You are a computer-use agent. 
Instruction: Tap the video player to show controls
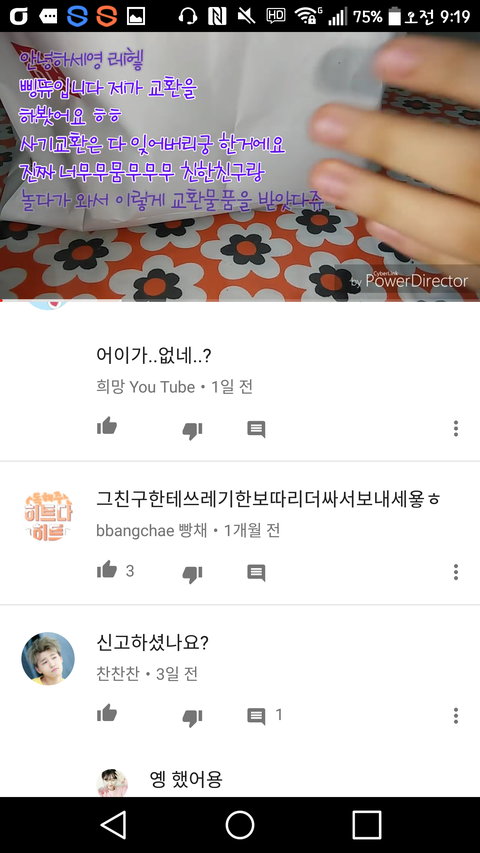pyautogui.click(x=240, y=166)
